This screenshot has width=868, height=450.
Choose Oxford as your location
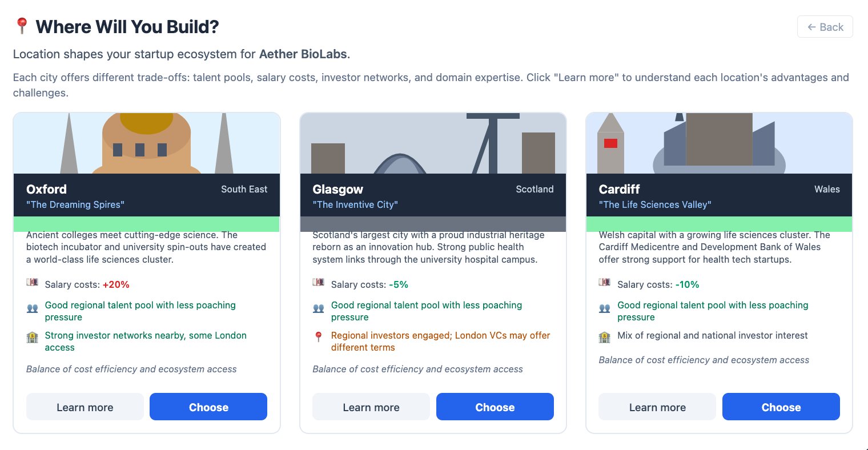(x=208, y=407)
